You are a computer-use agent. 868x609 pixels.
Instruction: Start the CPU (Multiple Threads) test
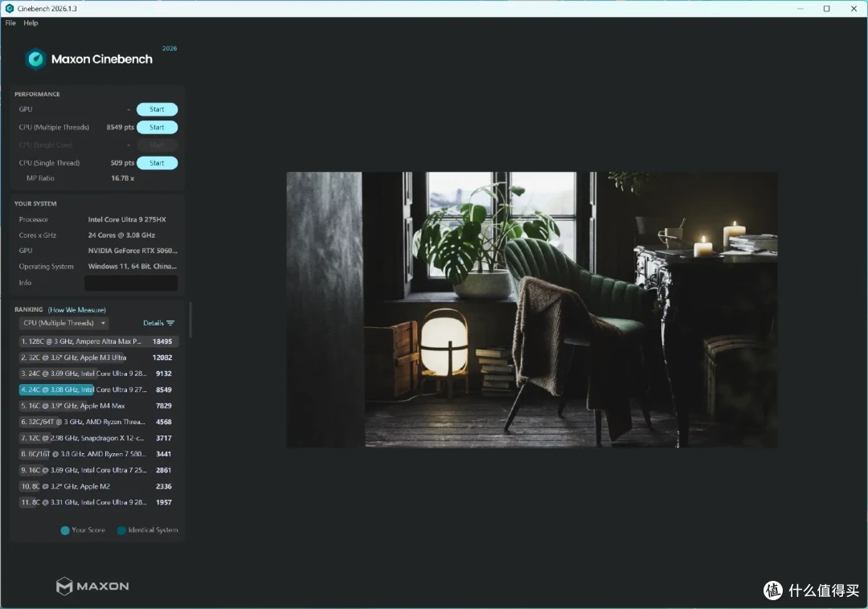pyautogui.click(x=157, y=127)
